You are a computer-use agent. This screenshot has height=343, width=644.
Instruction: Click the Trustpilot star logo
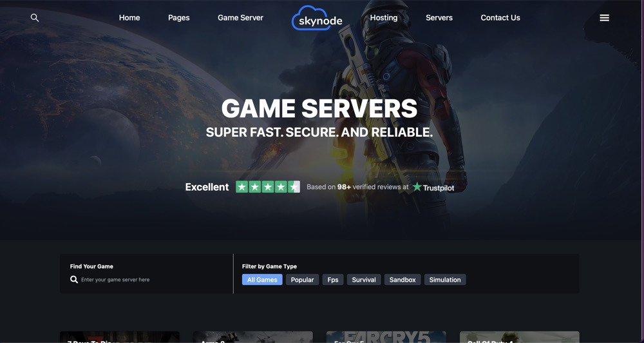(433, 187)
